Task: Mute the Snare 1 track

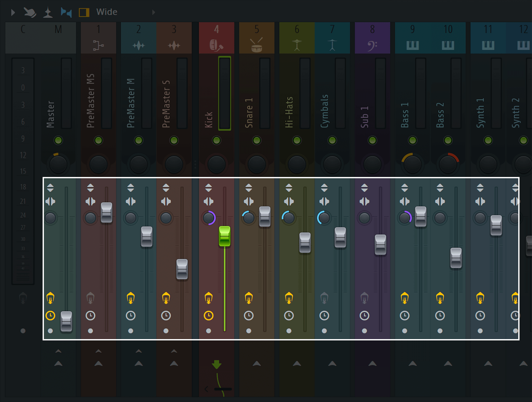Action: click(257, 140)
